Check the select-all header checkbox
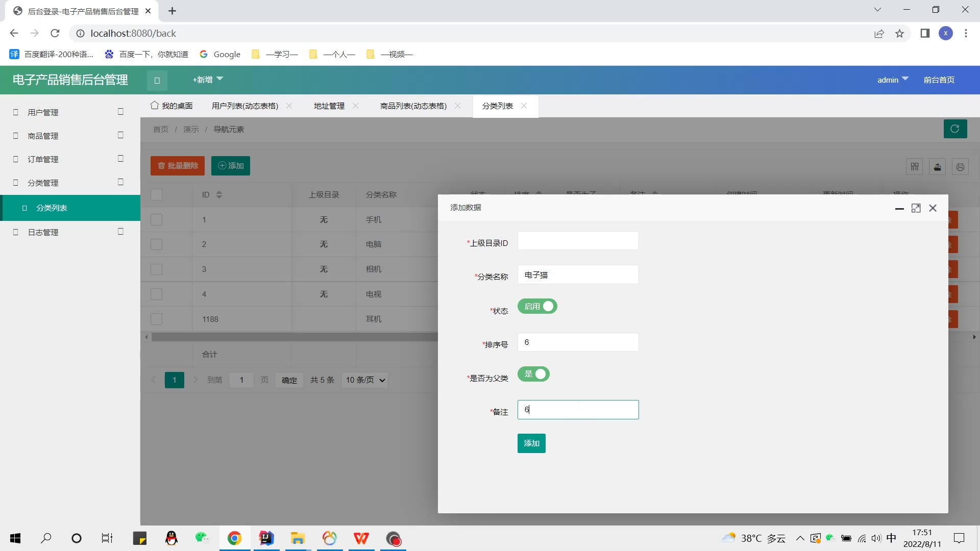Image resolution: width=980 pixels, height=551 pixels. point(157,195)
